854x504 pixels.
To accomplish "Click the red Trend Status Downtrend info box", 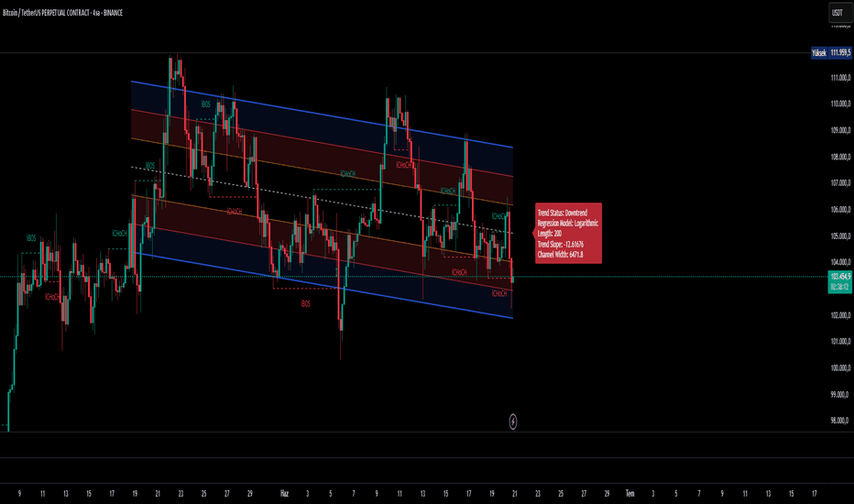I will pyautogui.click(x=568, y=233).
